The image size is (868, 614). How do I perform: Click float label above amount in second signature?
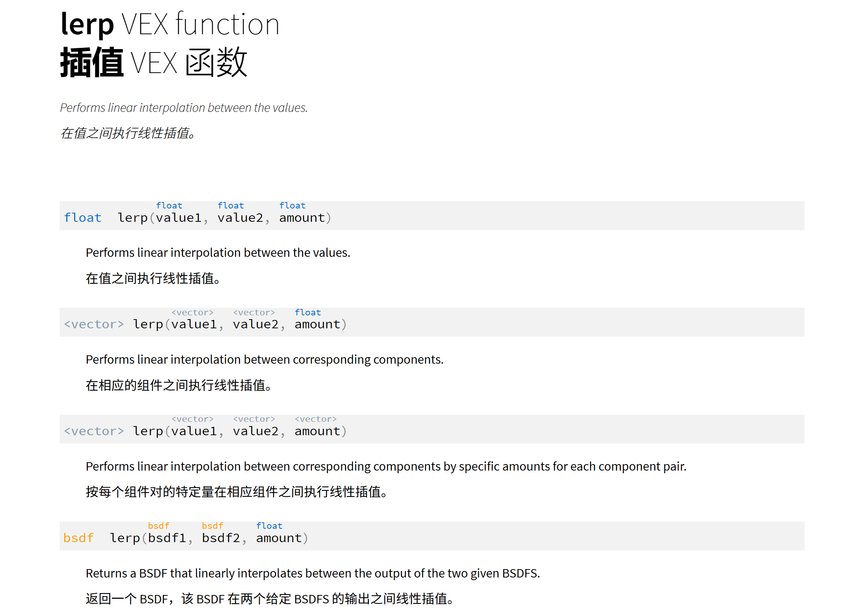point(308,312)
